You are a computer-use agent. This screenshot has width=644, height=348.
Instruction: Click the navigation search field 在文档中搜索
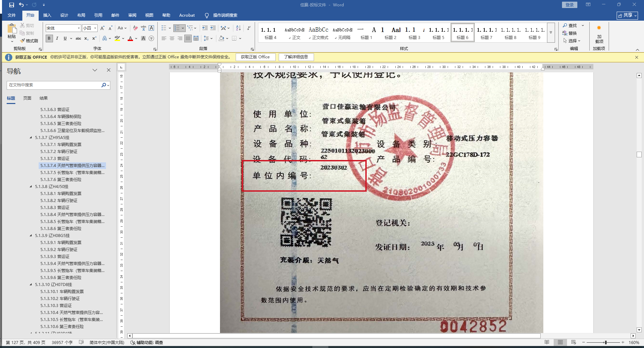54,85
